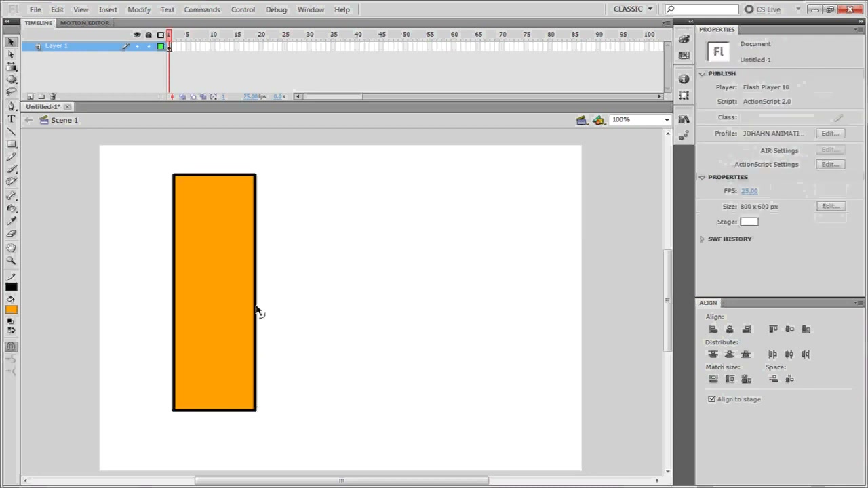Click Black and White swap colors icon
Image resolution: width=868 pixels, height=488 pixels.
pos(11,331)
